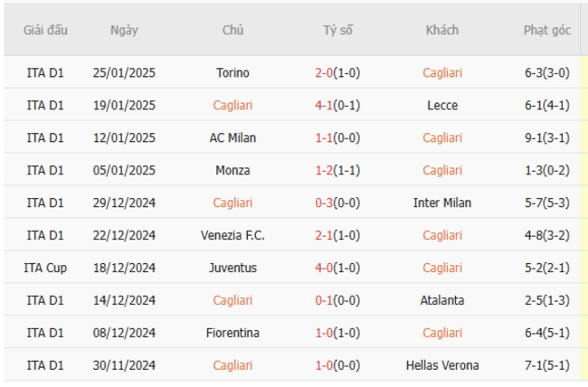
Task: Click the ITA Cup competition label
Action: [x=45, y=268]
